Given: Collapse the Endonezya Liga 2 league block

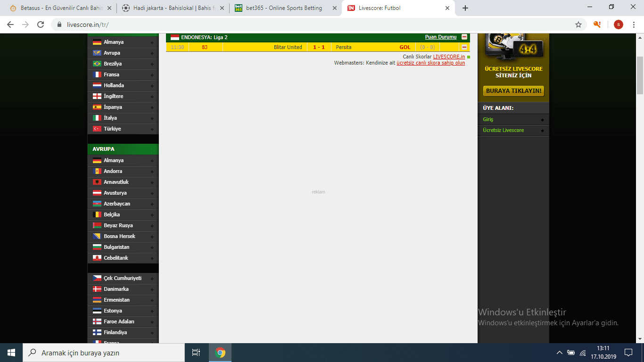Looking at the screenshot, I should coord(464,37).
